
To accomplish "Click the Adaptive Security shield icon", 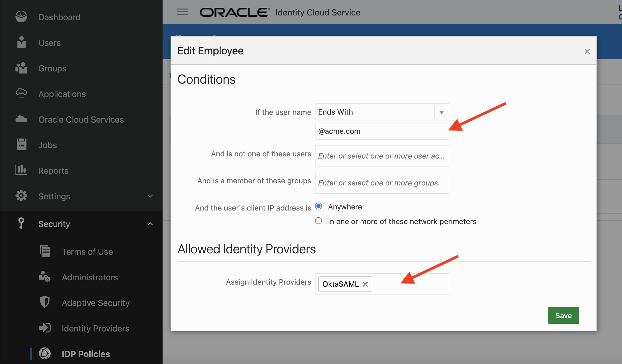I will [45, 302].
